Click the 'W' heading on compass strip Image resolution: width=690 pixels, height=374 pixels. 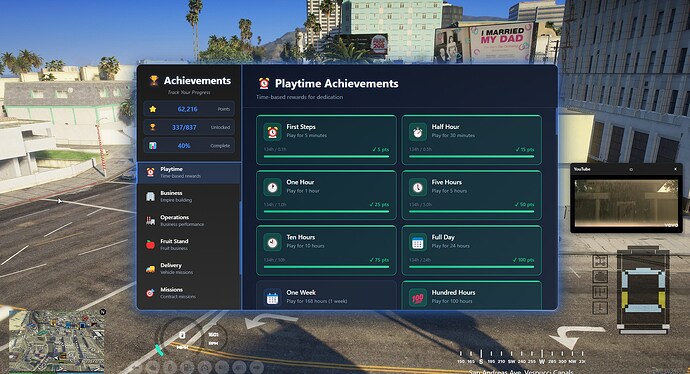pyautogui.click(x=542, y=362)
